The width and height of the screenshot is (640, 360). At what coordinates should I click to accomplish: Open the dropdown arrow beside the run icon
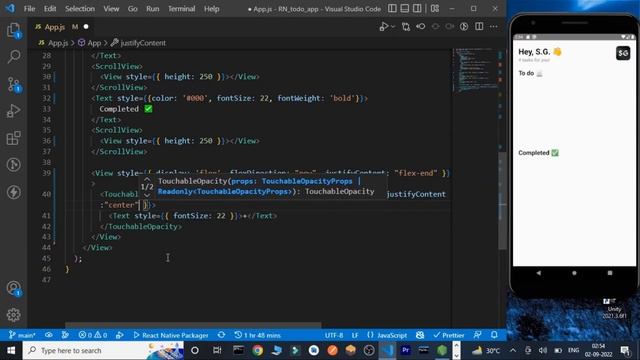[x=393, y=27]
